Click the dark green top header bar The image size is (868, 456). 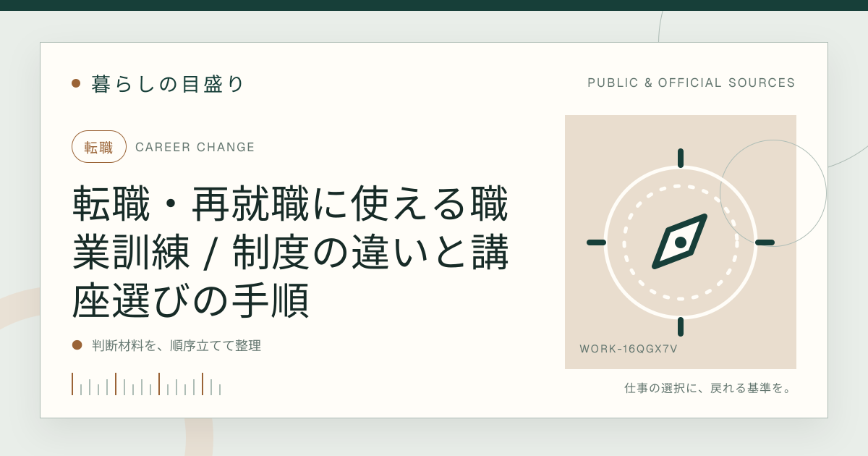tap(434, 5)
